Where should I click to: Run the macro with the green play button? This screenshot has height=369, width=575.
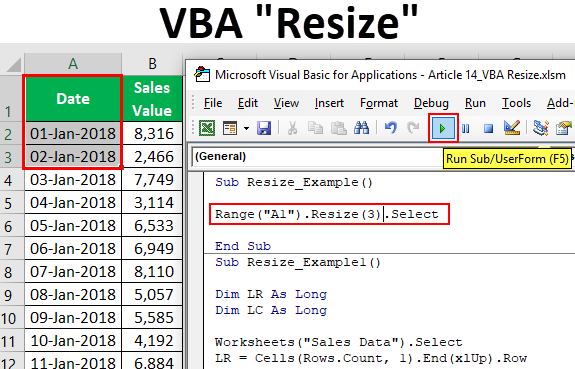coord(443,128)
